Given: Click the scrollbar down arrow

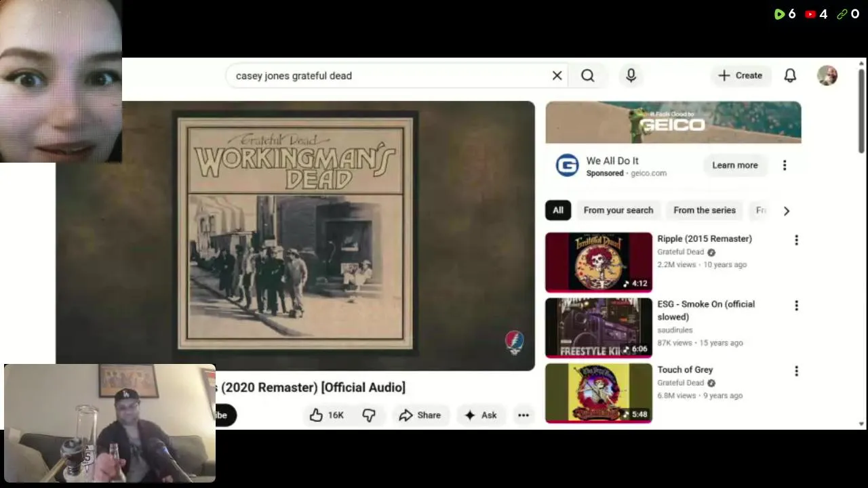Looking at the screenshot, I should 862,424.
